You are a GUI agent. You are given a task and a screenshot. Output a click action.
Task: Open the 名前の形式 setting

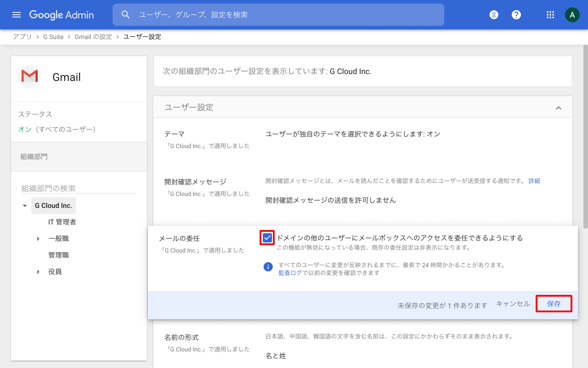coord(363,346)
